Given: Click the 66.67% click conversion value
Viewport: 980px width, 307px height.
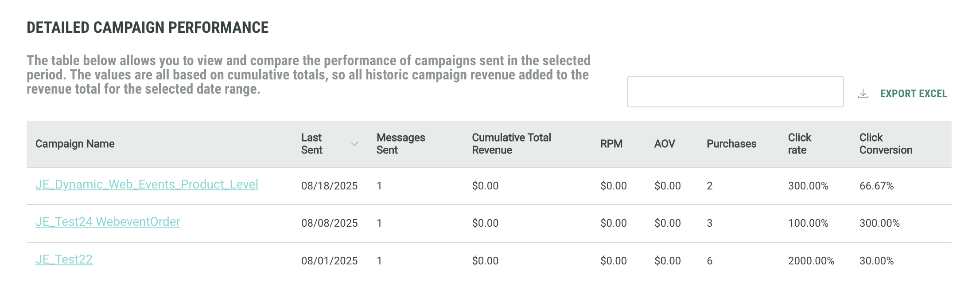Looking at the screenshot, I should point(876,186).
